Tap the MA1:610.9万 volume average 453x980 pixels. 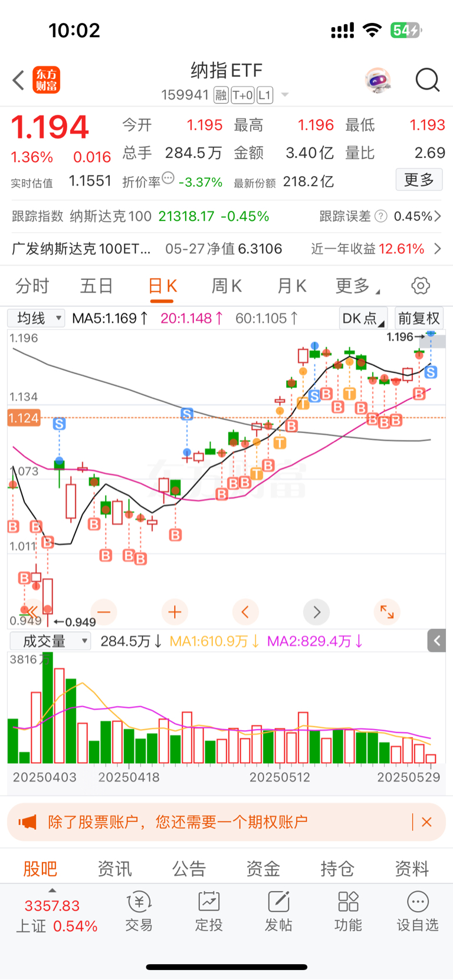tap(214, 641)
